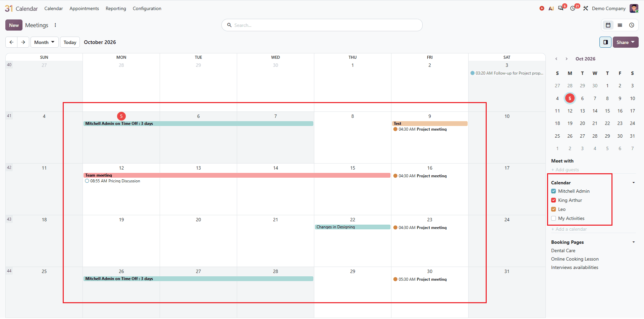
Task: Open Interviews availabilities booking page
Action: 575,267
